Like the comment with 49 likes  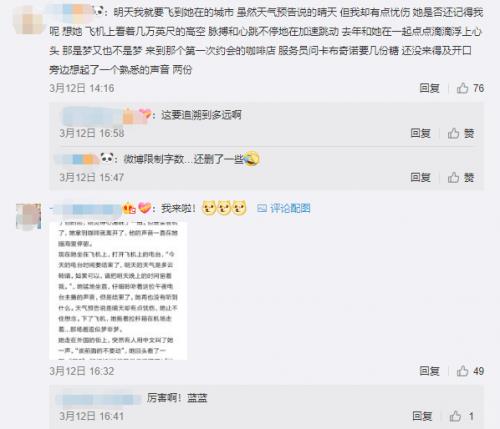coord(470,371)
